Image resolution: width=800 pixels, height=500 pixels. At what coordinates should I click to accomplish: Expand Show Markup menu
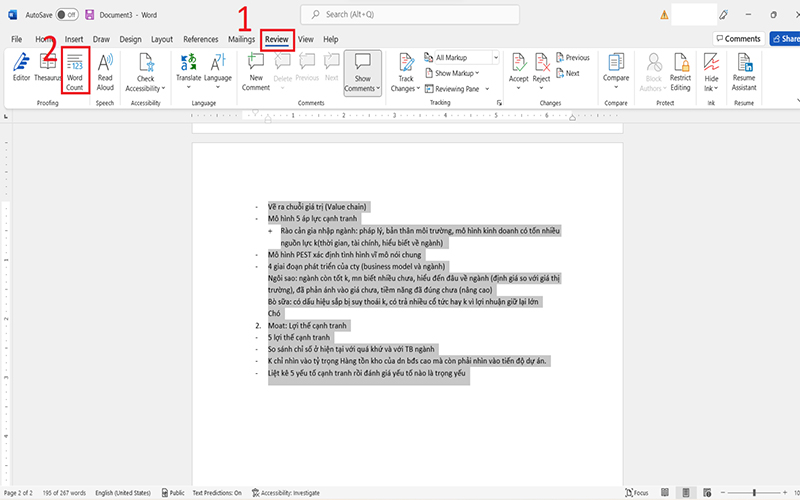[452, 73]
